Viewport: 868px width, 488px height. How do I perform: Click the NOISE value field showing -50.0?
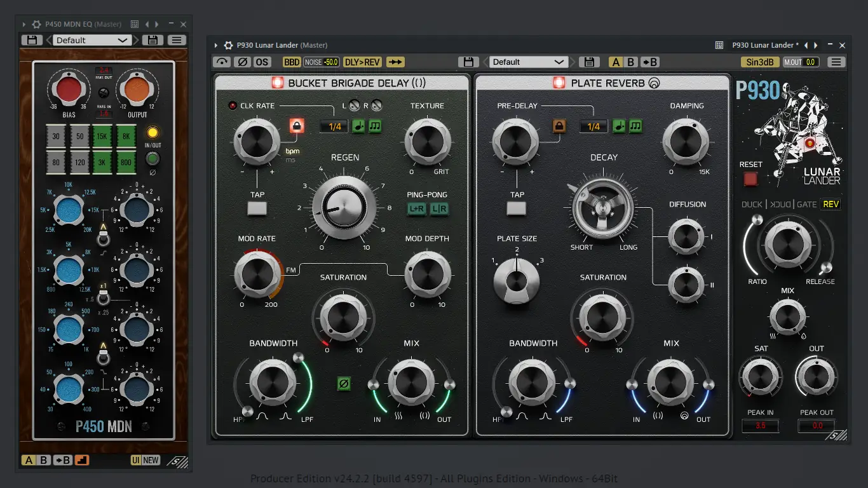322,62
